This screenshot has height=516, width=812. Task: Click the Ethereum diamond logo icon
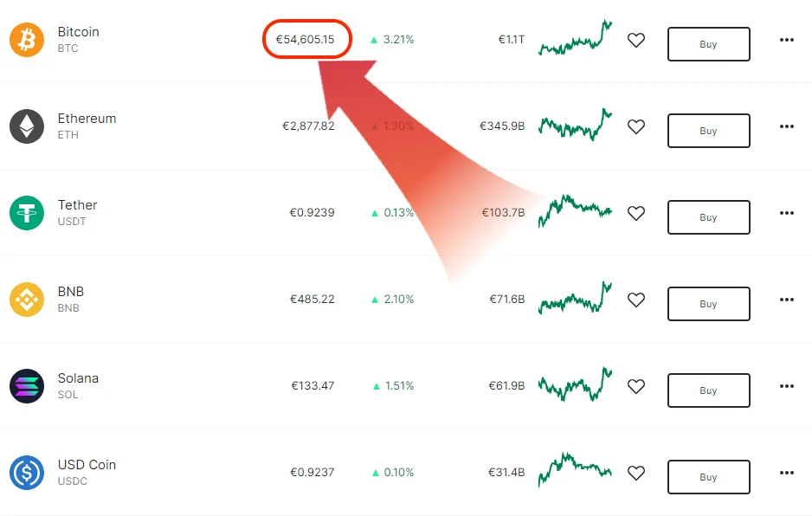pyautogui.click(x=27, y=126)
